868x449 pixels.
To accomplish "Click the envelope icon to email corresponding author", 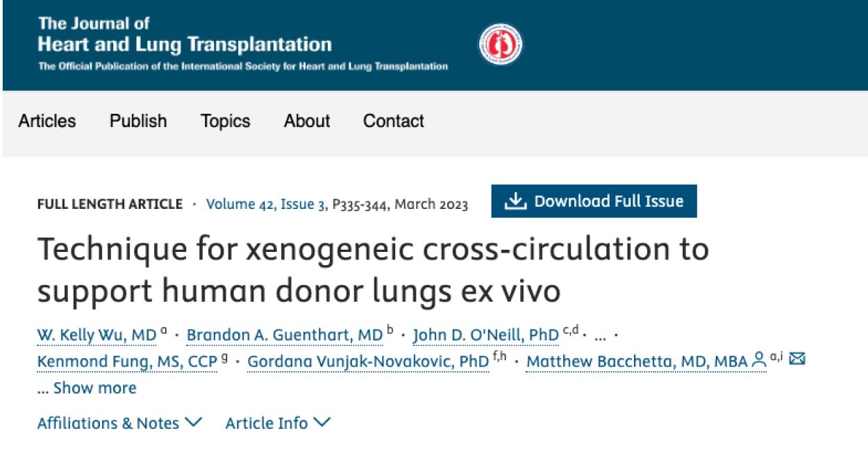I will click(797, 359).
